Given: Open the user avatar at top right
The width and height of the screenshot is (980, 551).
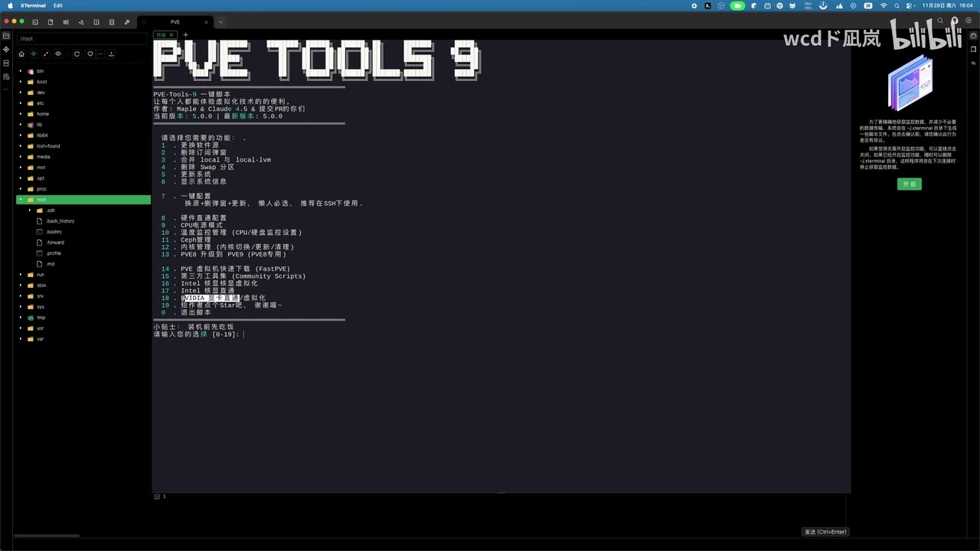Looking at the screenshot, I should 955,20.
